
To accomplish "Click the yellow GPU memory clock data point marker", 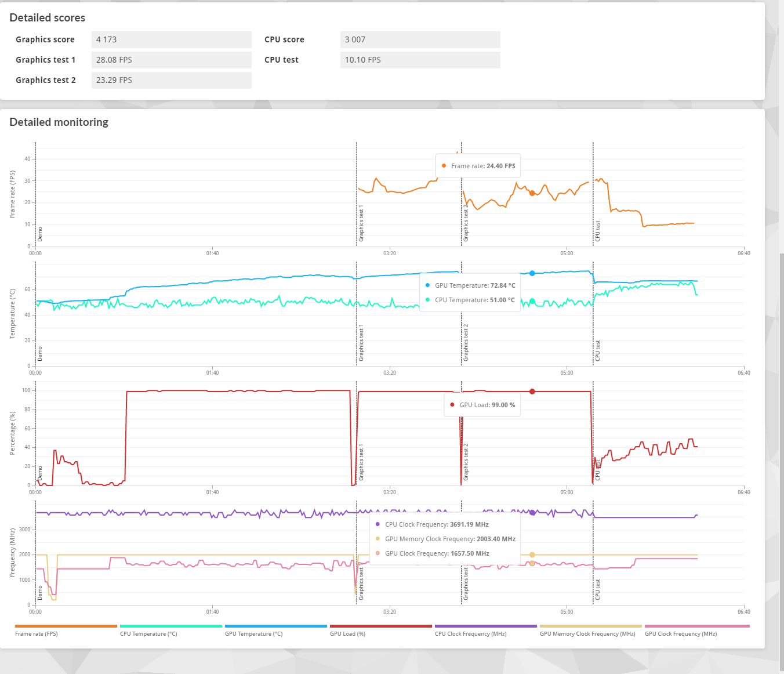I will 532,555.
